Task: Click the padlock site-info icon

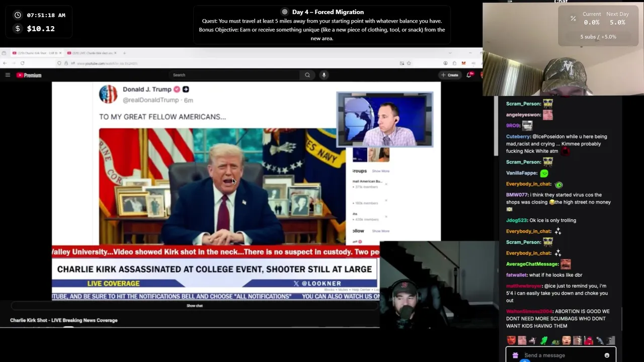Action: pos(66,63)
